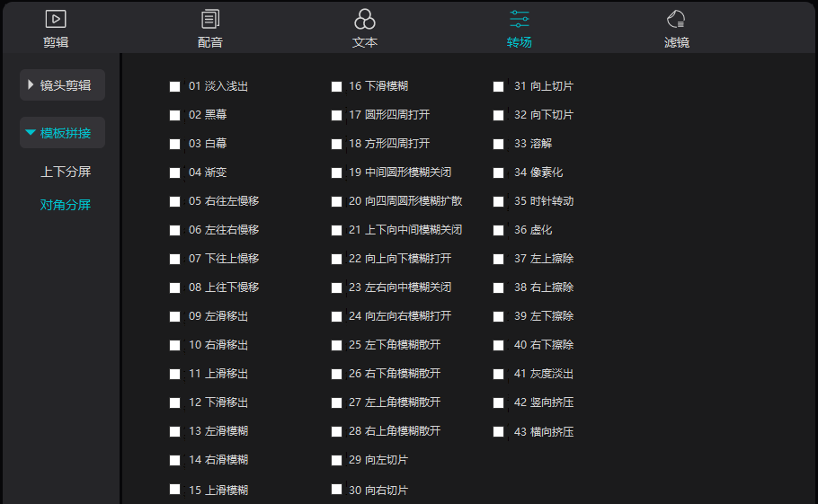Tick the 25 左下角模糊散开 checkbox
The image size is (818, 504).
pos(336,345)
